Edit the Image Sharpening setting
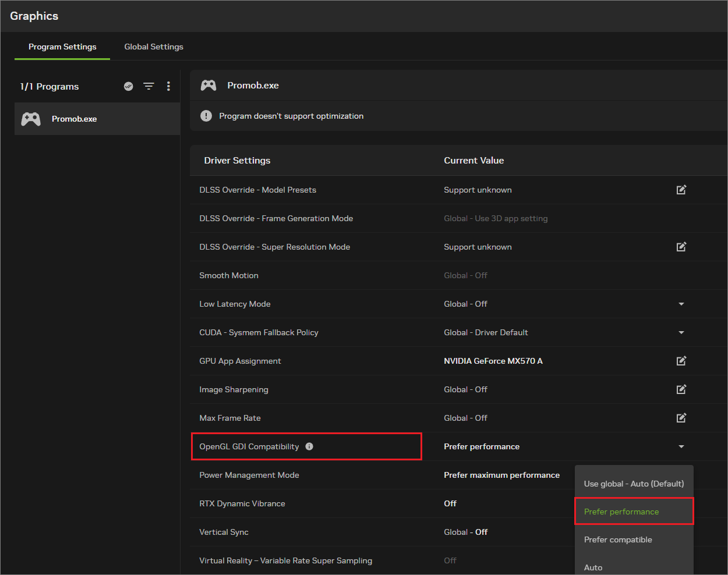The width and height of the screenshot is (728, 575). pyautogui.click(x=681, y=389)
